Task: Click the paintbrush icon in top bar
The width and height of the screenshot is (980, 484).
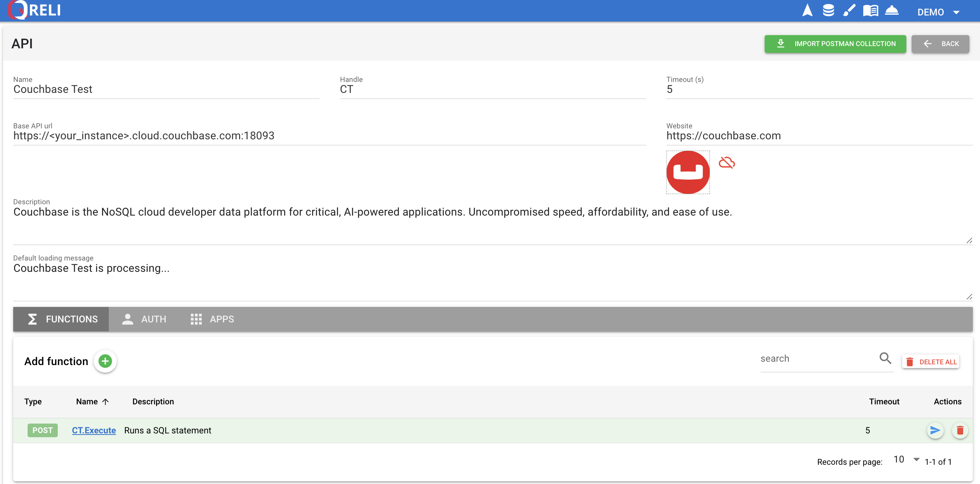Action: pyautogui.click(x=849, y=11)
